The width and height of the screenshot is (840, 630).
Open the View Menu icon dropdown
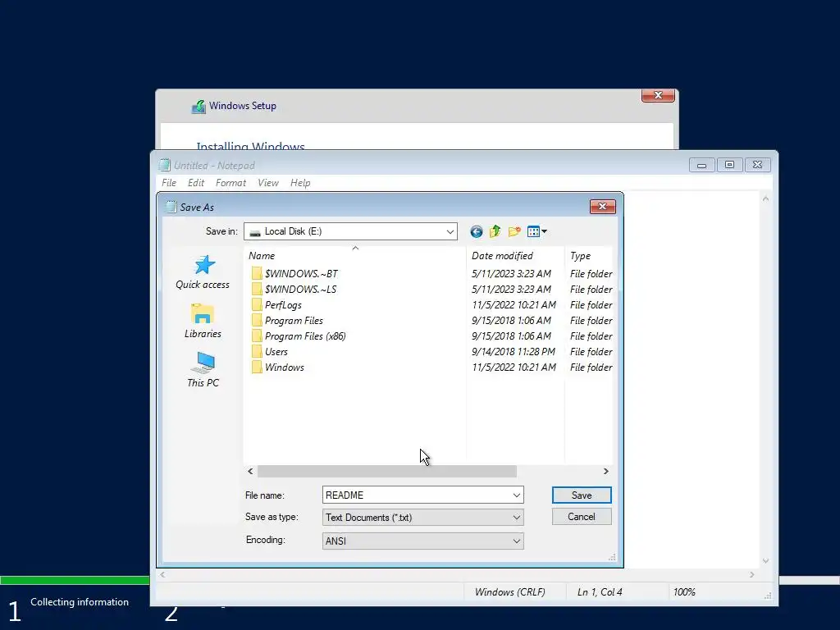pyautogui.click(x=536, y=231)
